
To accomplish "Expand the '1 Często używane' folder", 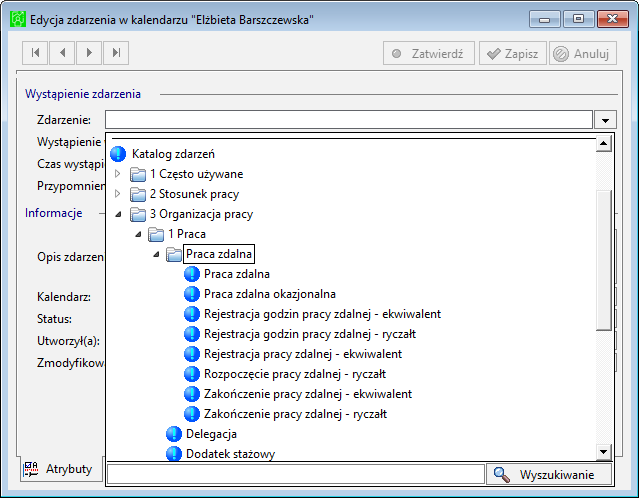I will pos(118,174).
